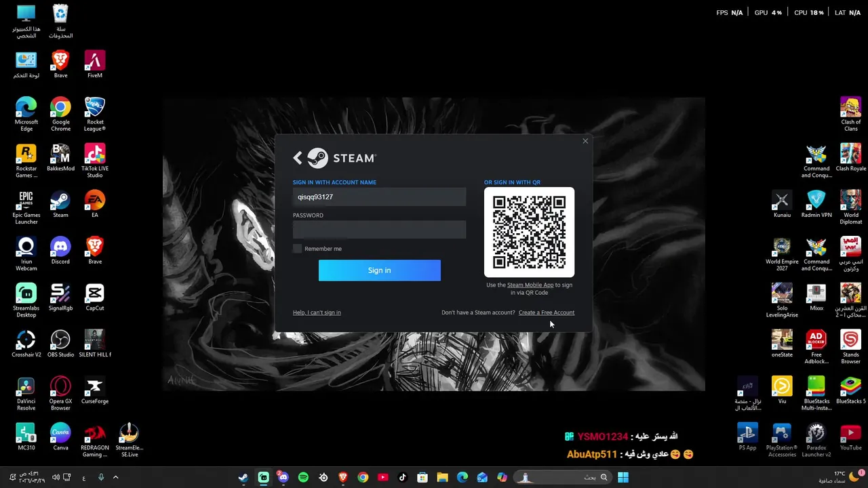This screenshot has width=868, height=488.
Task: Open the SignalRgb desktop shortcut
Action: 60,297
